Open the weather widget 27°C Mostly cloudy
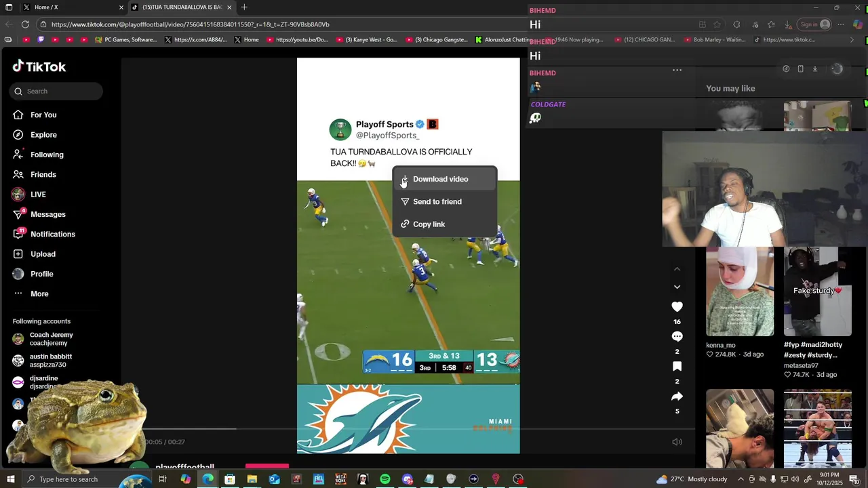The height and width of the screenshot is (488, 868). [692, 479]
